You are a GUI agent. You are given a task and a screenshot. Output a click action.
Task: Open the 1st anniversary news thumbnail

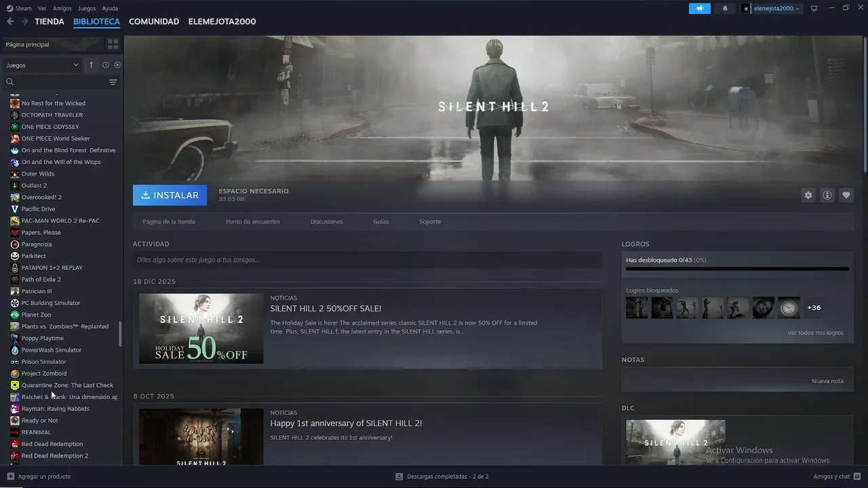[201, 436]
